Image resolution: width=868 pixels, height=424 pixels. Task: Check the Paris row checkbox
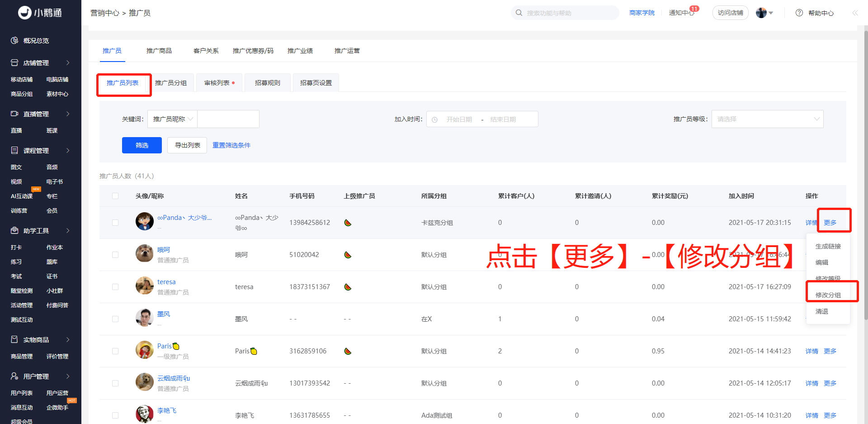tap(115, 351)
